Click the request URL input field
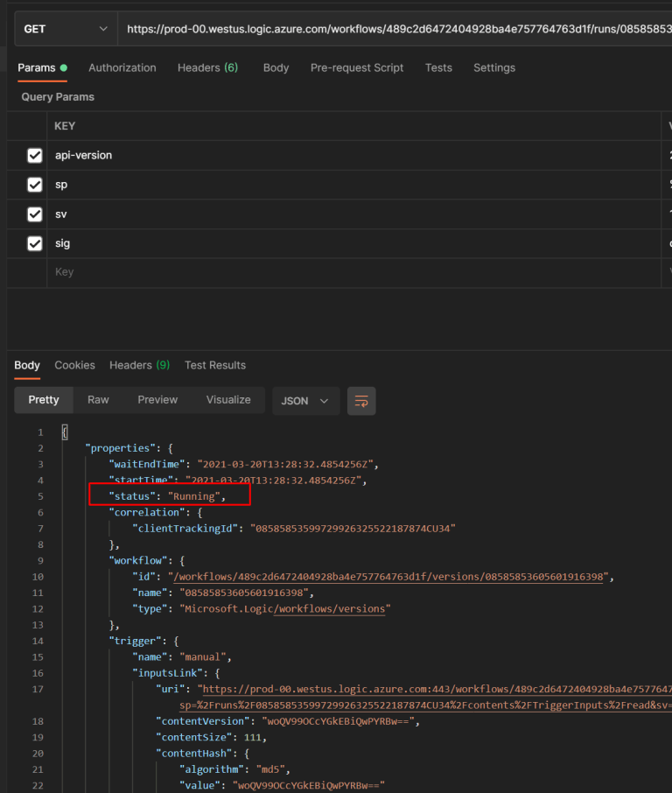 click(350, 29)
